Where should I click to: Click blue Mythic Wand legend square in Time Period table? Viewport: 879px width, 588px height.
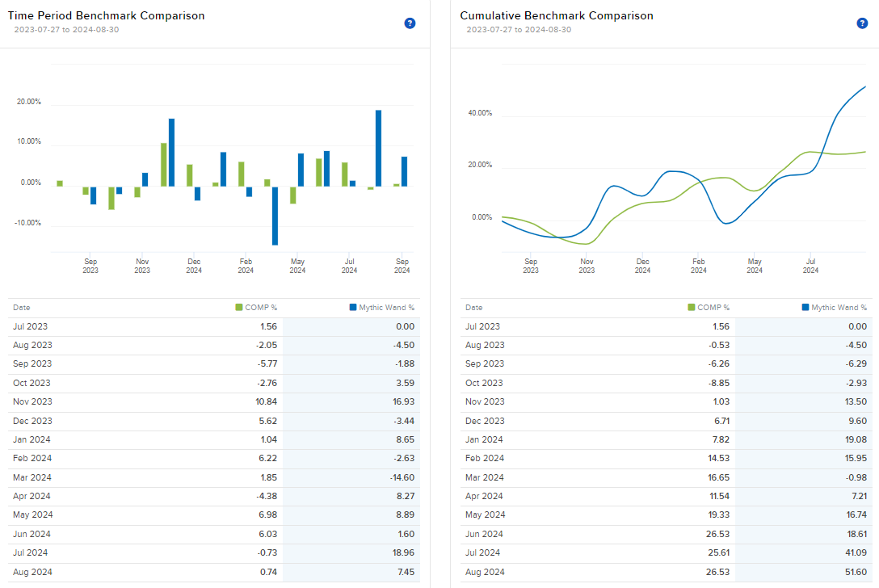353,308
